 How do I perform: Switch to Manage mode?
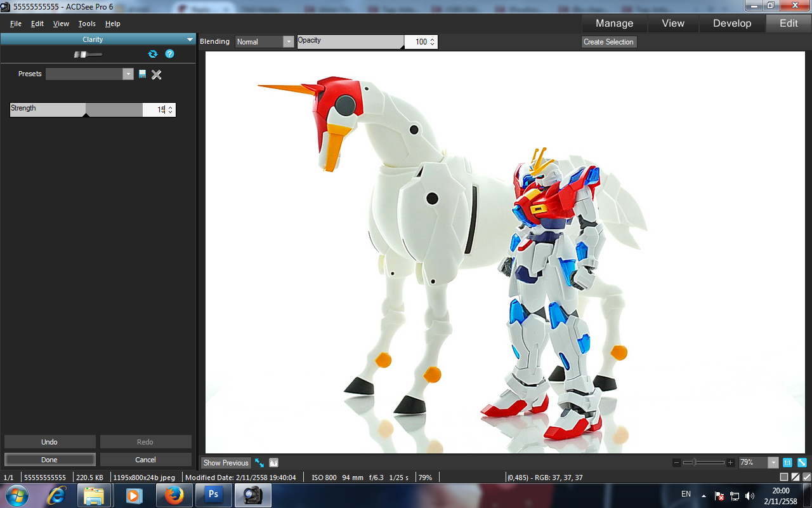(x=614, y=23)
